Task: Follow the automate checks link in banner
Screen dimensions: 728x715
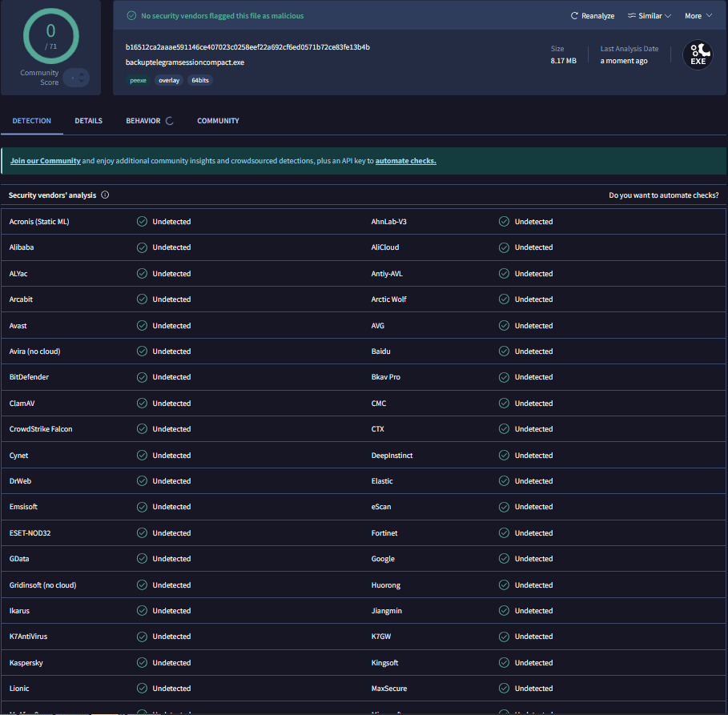Action: pyautogui.click(x=405, y=161)
